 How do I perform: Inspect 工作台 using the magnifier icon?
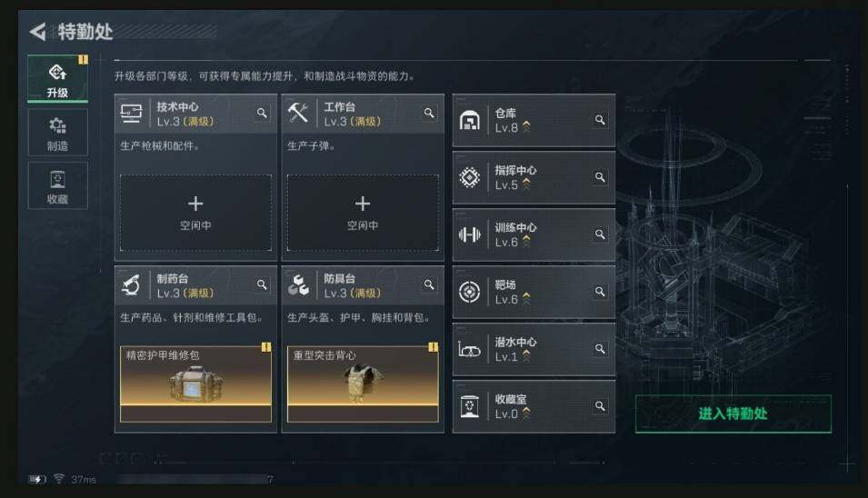pos(429,114)
